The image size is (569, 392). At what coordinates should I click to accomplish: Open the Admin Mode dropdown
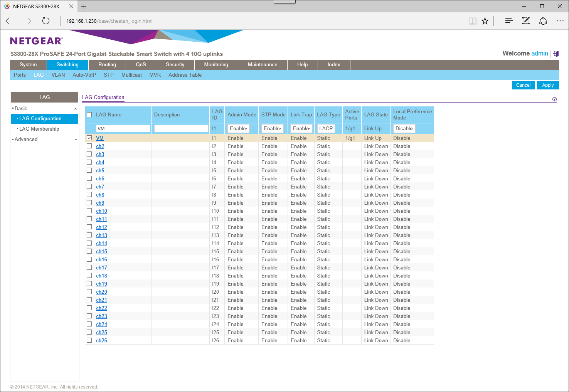[238, 128]
